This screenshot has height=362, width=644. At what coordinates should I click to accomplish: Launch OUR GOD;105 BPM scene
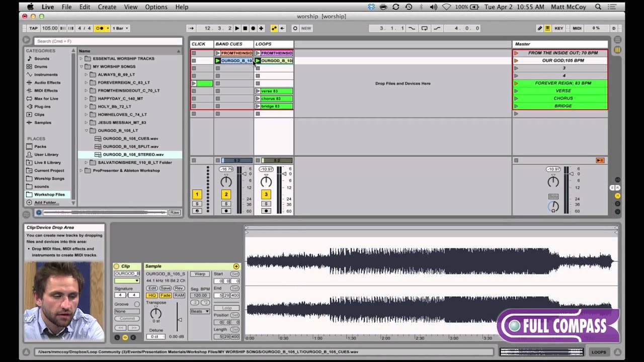pyautogui.click(x=516, y=61)
